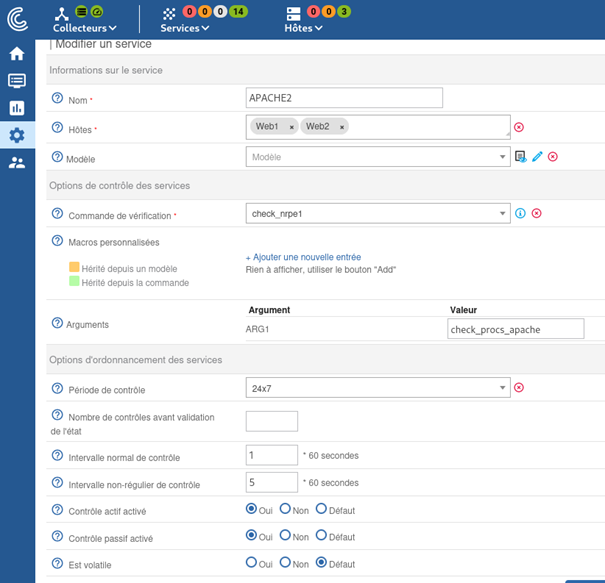Click Ajouter une nouvelle entrée link

[x=303, y=257]
